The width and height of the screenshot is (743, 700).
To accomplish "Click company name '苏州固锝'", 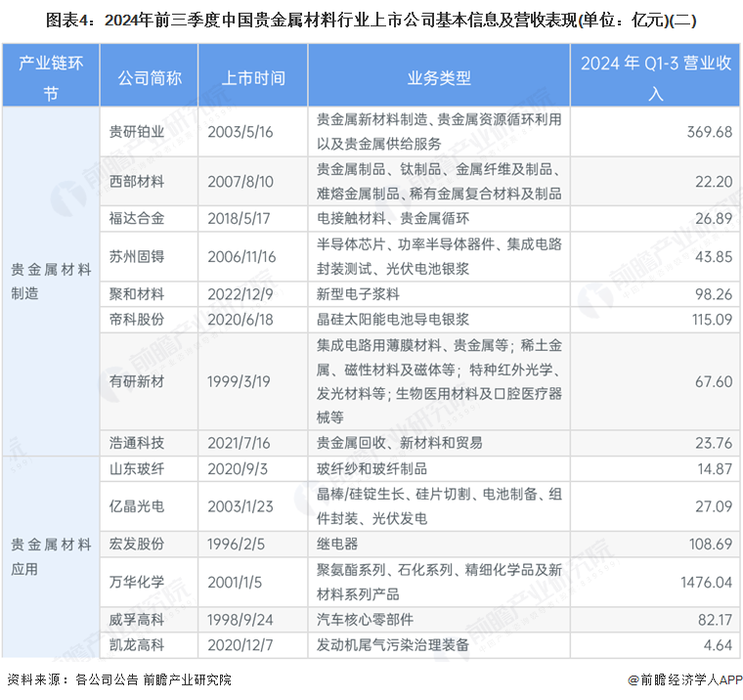I will (137, 257).
